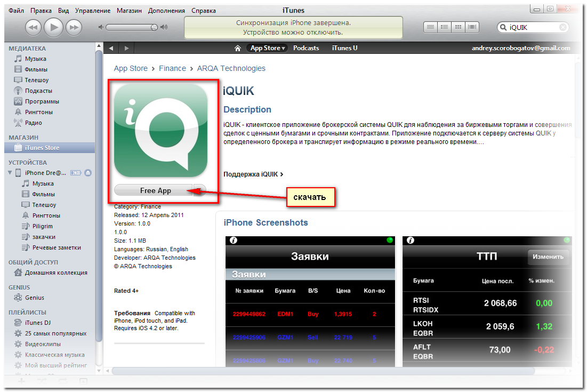The width and height of the screenshot is (587, 392).
Task: Adjust the volume slider knob
Action: 154,27
